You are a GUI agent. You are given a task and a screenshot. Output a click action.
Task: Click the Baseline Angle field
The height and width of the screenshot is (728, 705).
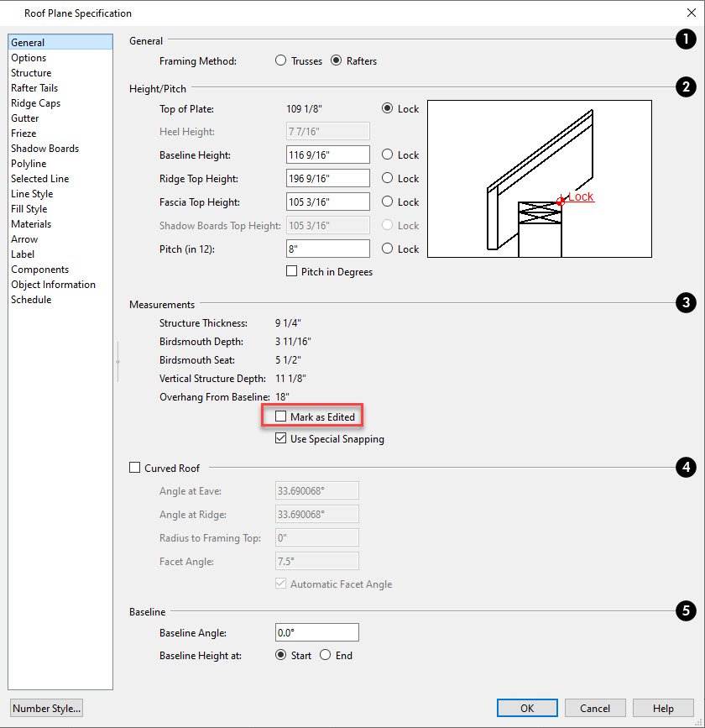click(317, 632)
